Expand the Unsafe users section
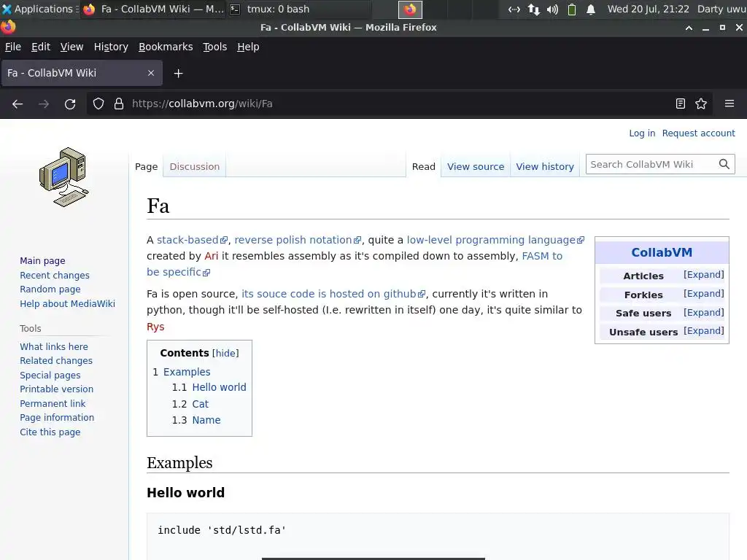747x560 pixels. pos(704,331)
